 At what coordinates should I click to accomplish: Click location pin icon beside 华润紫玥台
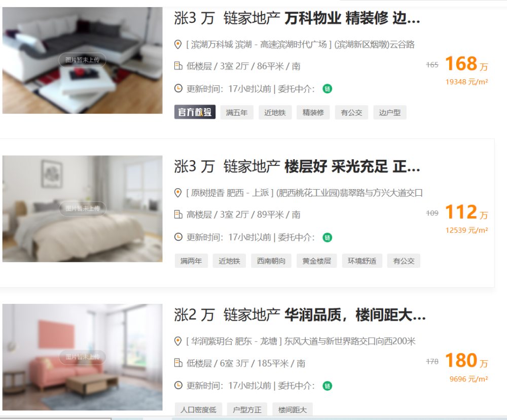(178, 341)
